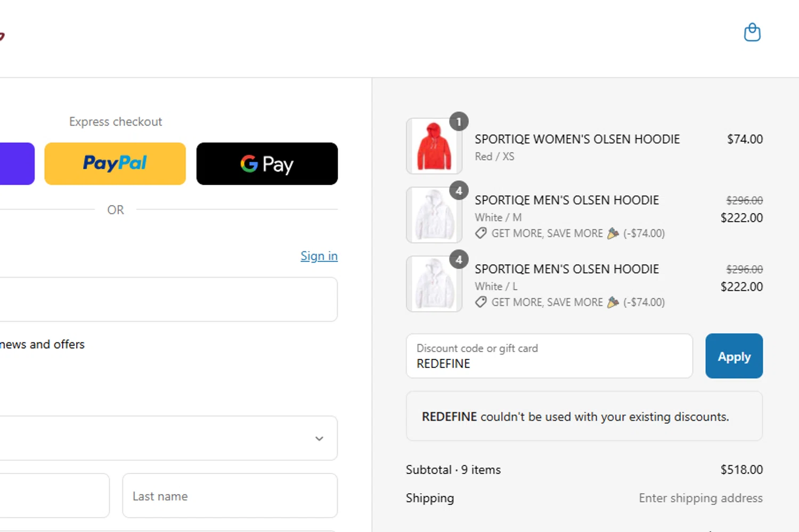
Task: Click the 'Express checkout' heading
Action: (x=116, y=121)
